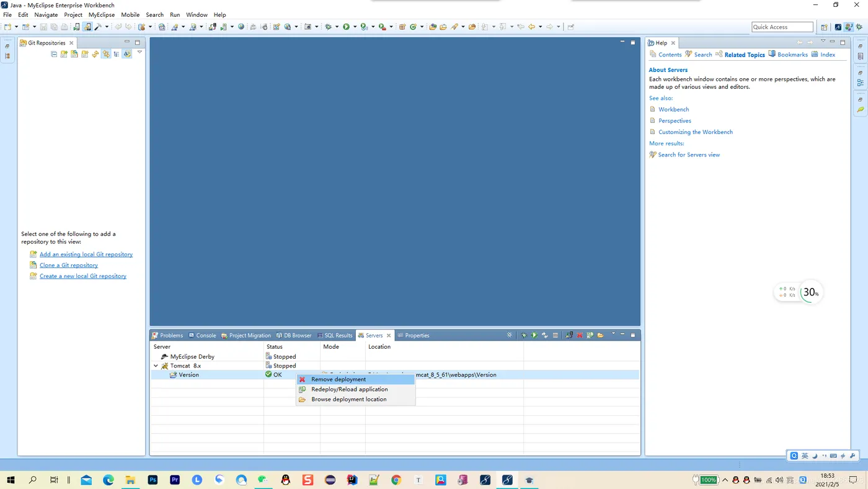Viewport: 868px width, 489px height.
Task: Open dropdown arrow beside Run toolbar icon
Action: pos(355,27)
